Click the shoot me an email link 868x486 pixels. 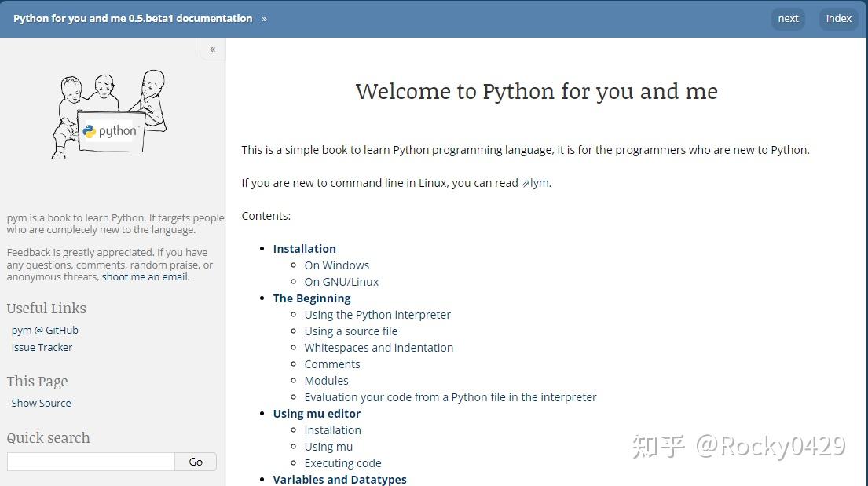145,276
